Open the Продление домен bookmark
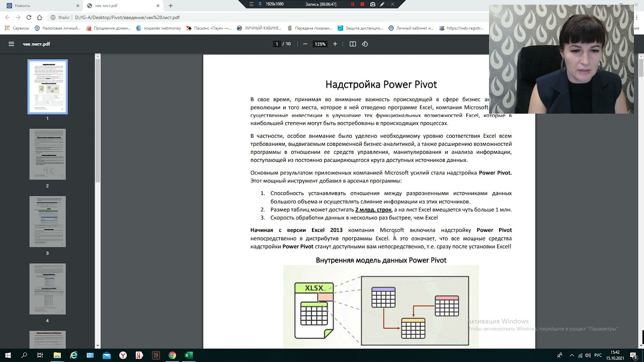Viewport: 644px width, 362px height. pyautogui.click(x=108, y=28)
